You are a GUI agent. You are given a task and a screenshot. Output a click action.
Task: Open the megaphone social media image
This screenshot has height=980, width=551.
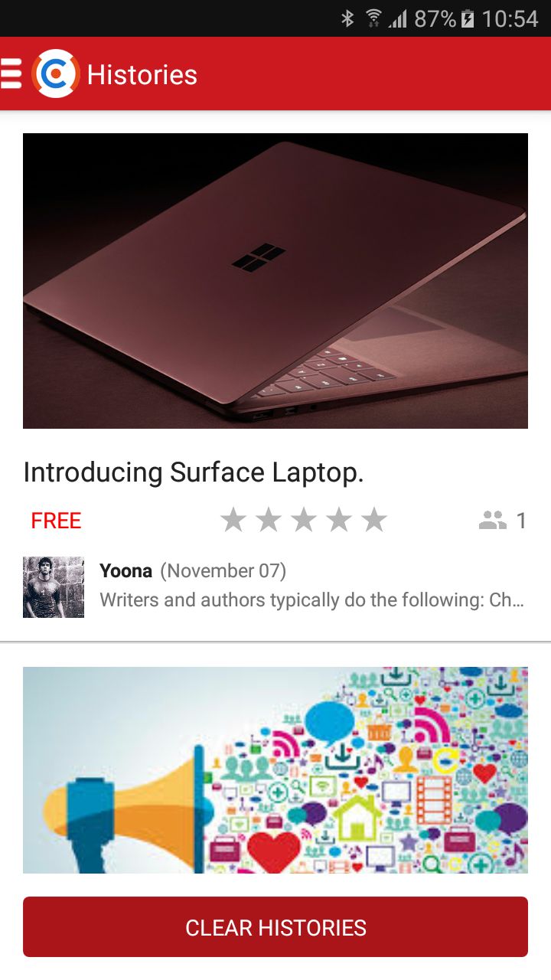pos(275,769)
